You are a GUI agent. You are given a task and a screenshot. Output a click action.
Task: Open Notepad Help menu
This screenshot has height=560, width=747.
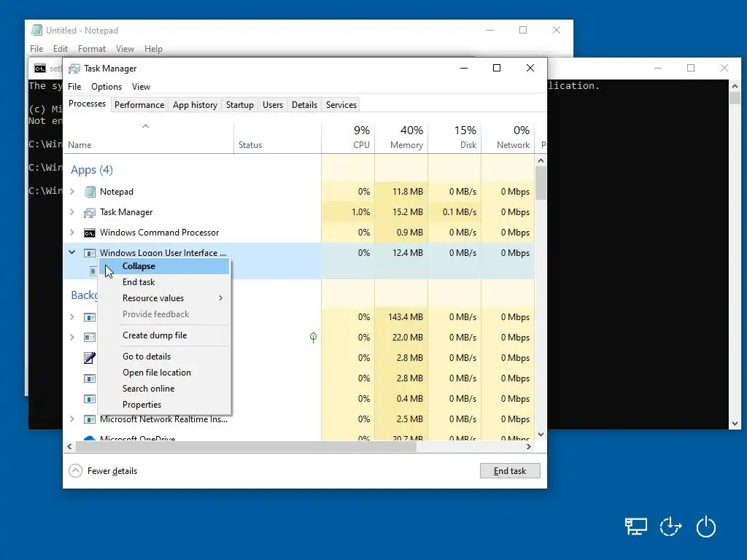153,49
